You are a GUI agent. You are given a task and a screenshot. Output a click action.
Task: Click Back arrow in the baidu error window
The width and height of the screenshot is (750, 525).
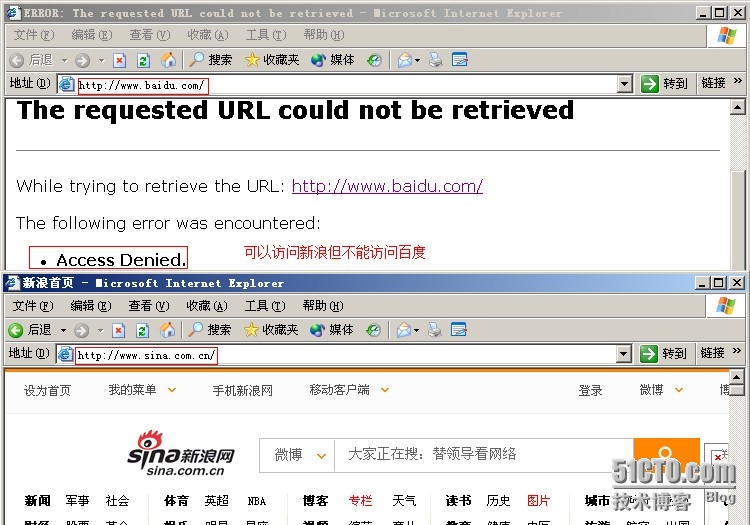click(17, 60)
